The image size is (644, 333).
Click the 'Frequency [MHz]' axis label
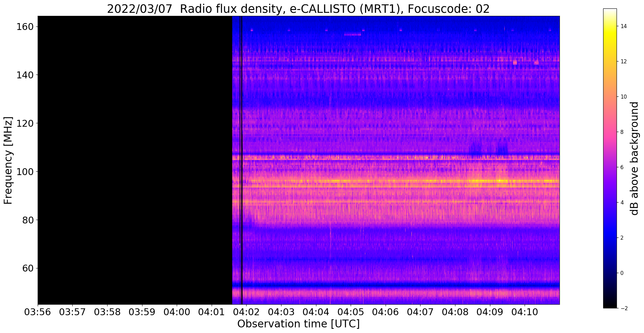pyautogui.click(x=8, y=160)
